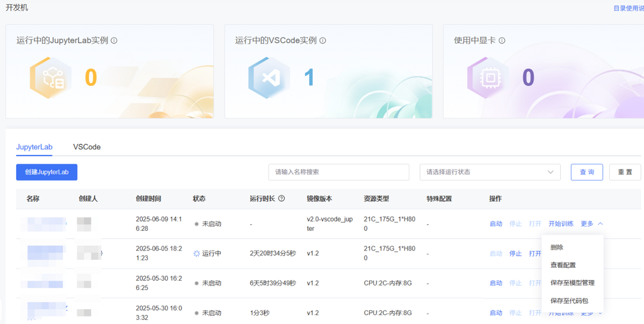Click the GPU chip hexagon icon
644x324 pixels.
pyautogui.click(x=488, y=77)
